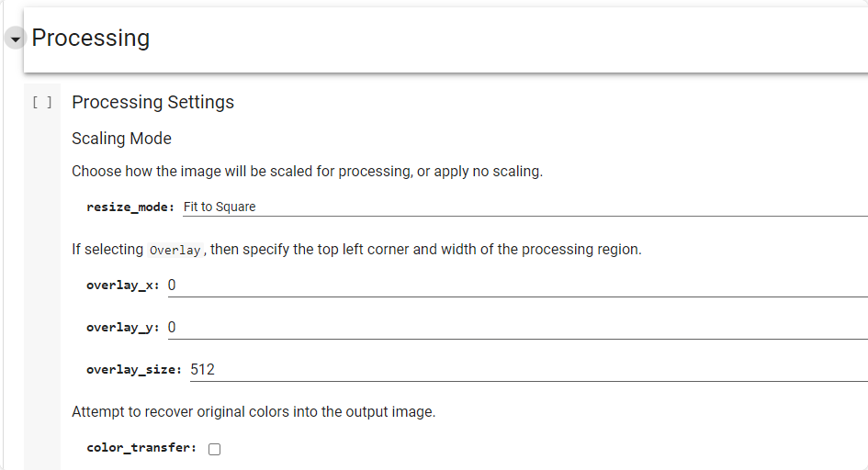Click the Scaling Mode subheading
868x470 pixels.
pyautogui.click(x=121, y=139)
